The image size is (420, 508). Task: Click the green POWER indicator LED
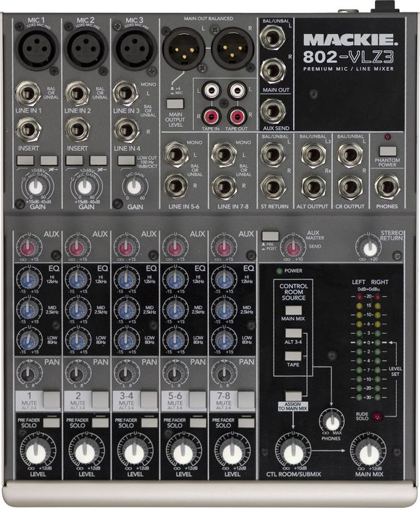[x=279, y=271]
